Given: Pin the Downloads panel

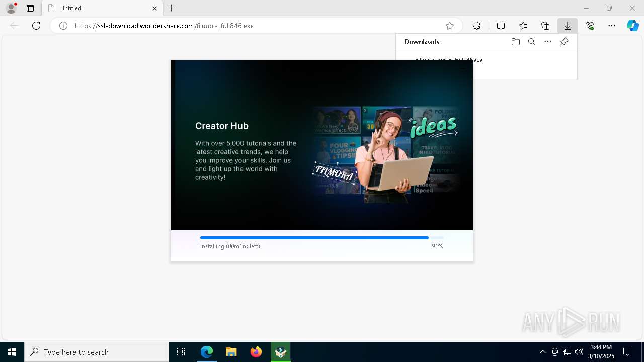Looking at the screenshot, I should coord(564,42).
